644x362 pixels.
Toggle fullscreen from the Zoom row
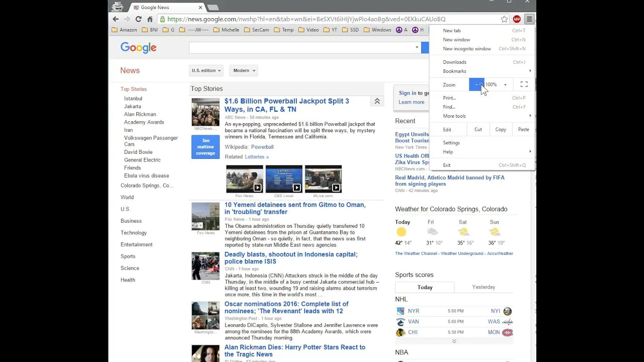coord(524,84)
